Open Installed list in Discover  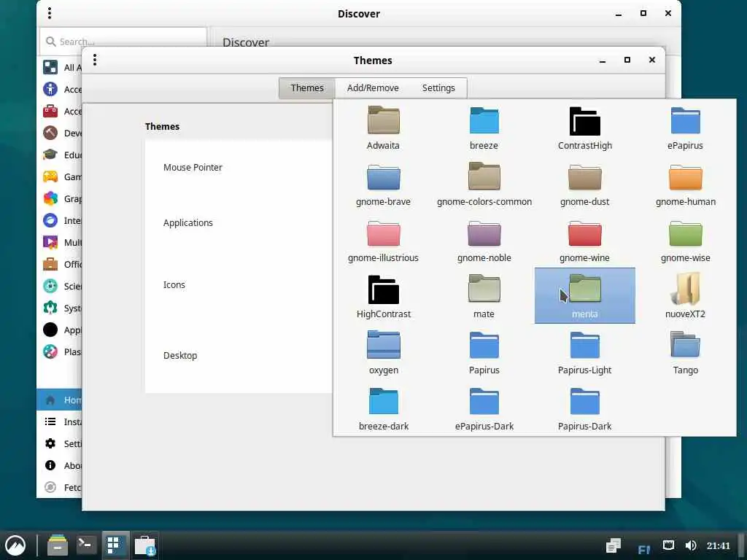[60, 422]
